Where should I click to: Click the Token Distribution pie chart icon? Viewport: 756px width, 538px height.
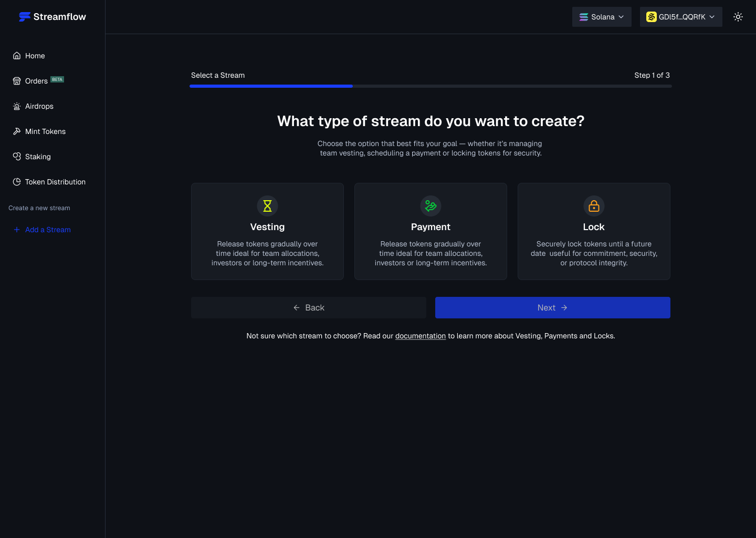click(x=17, y=182)
